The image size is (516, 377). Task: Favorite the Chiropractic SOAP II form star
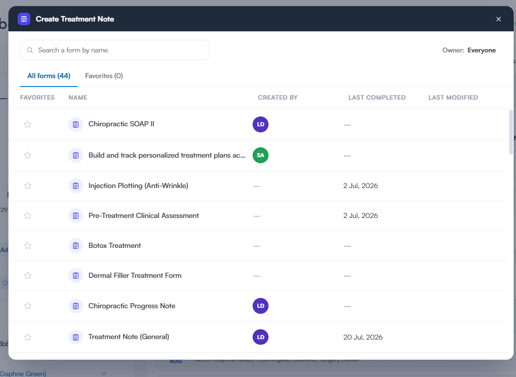(28, 124)
